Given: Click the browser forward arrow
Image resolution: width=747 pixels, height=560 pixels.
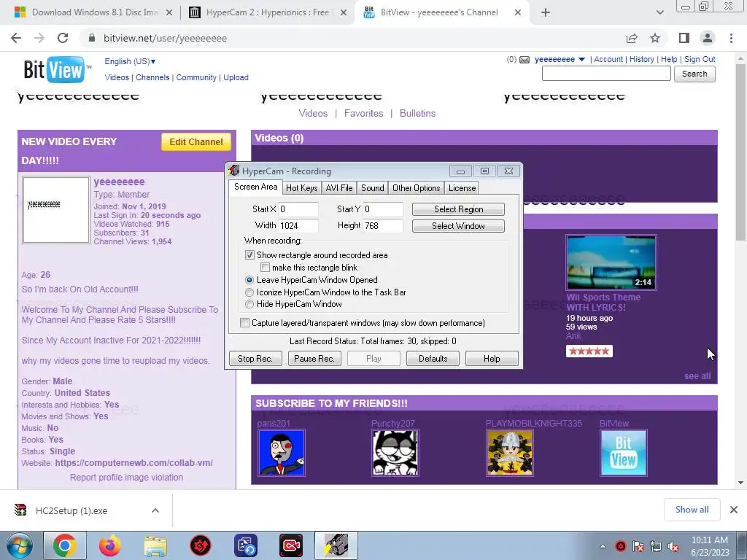Looking at the screenshot, I should coord(39,38).
